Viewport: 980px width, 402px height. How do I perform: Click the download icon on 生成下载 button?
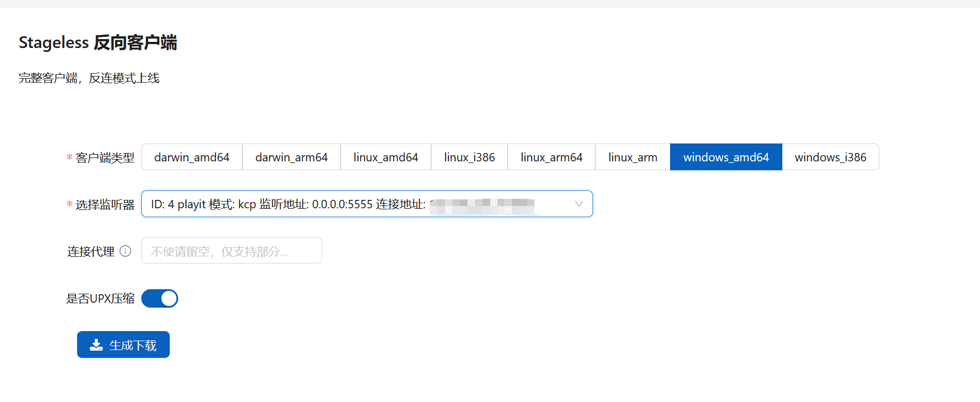click(96, 345)
